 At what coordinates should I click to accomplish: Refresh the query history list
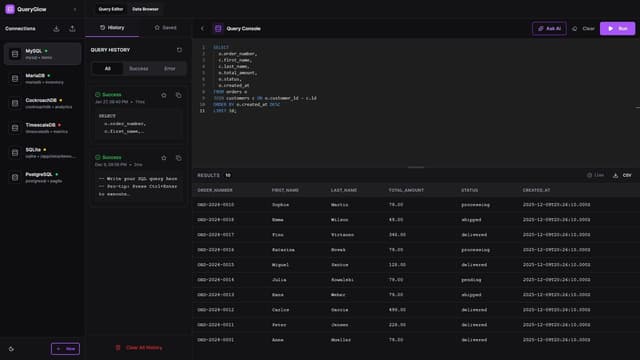click(x=179, y=50)
